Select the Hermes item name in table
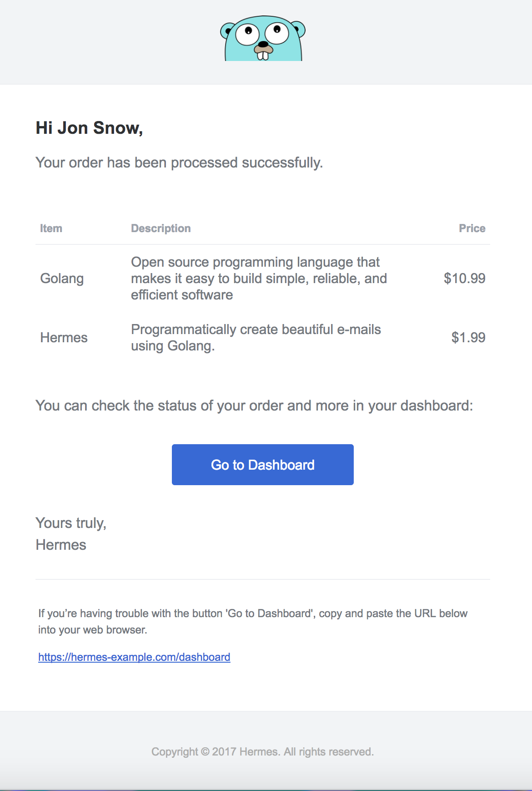Screen dimensions: 532x791 click(x=64, y=338)
